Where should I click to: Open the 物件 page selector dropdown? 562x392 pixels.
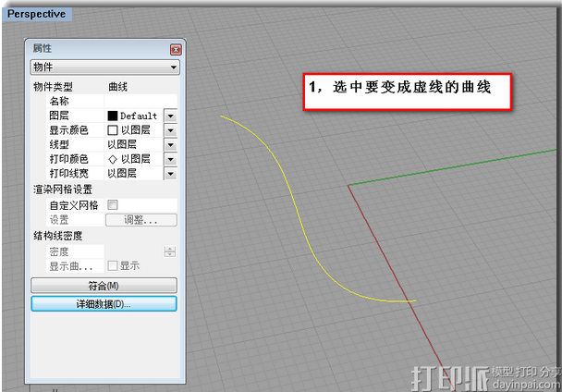(x=105, y=67)
